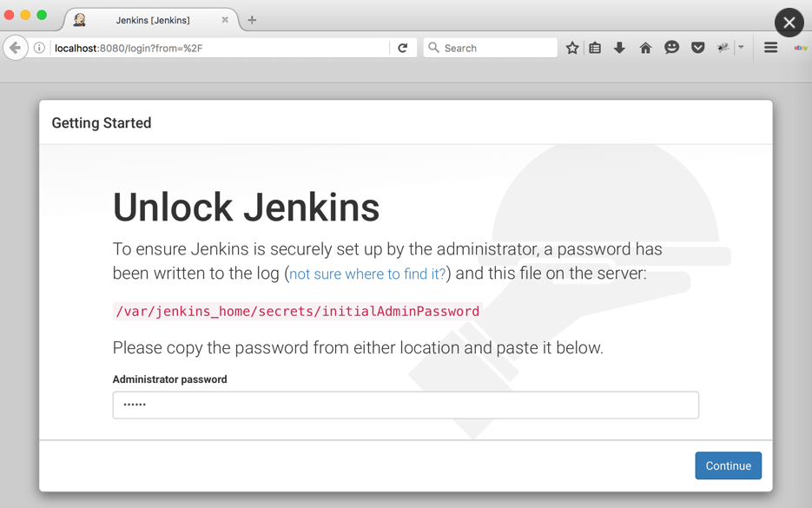The height and width of the screenshot is (508, 812).
Task: Focus the Administrator password field
Action: (406, 405)
